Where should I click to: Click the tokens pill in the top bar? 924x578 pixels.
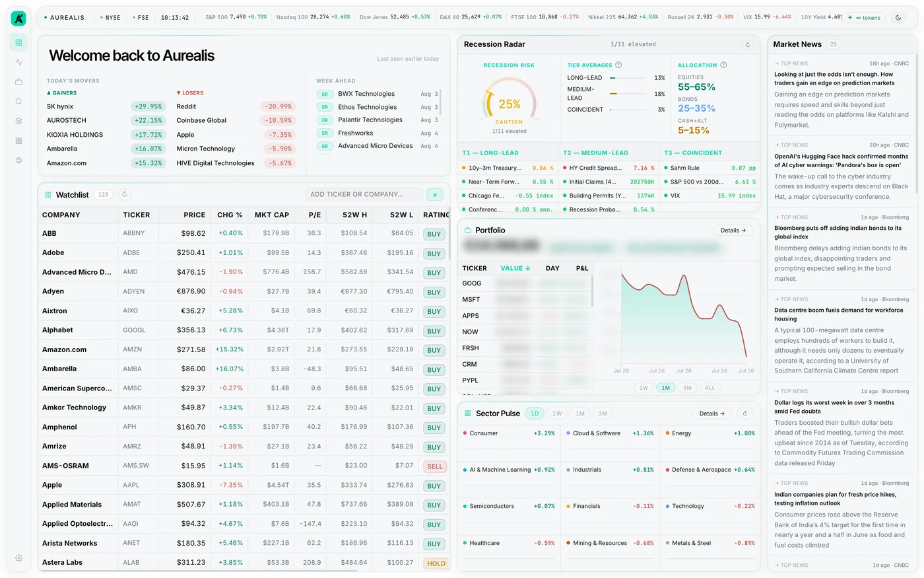(865, 18)
